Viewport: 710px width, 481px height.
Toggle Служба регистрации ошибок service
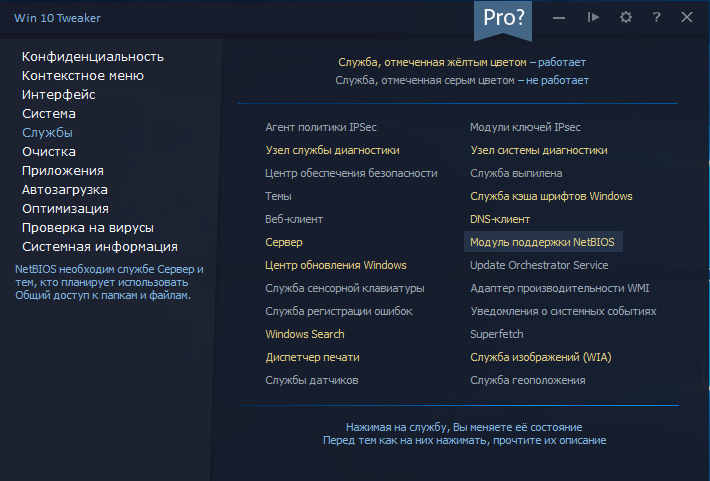[x=339, y=312]
